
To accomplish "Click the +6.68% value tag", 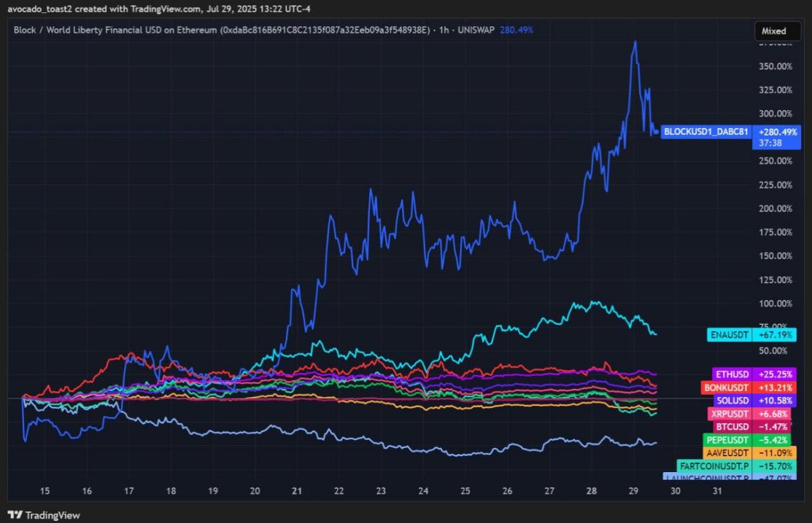I will (x=773, y=414).
